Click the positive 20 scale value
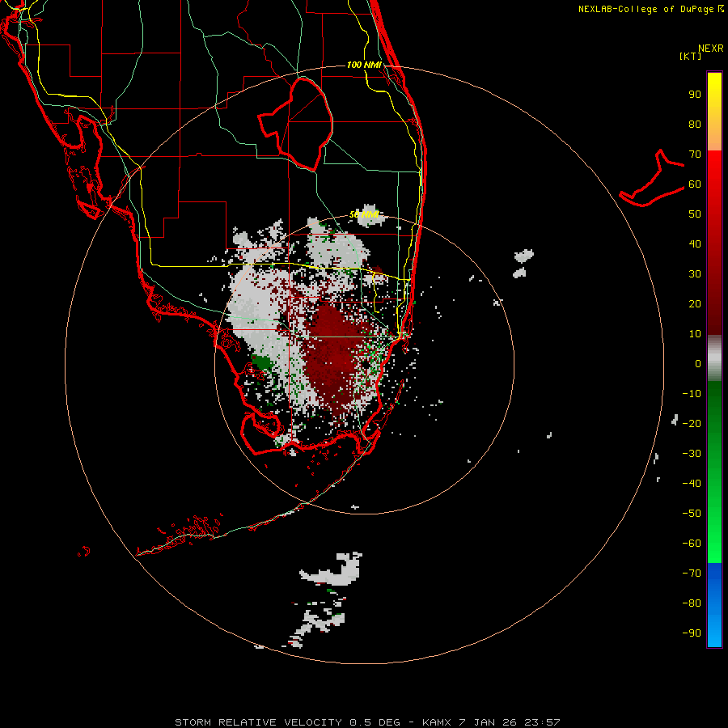 tap(695, 303)
